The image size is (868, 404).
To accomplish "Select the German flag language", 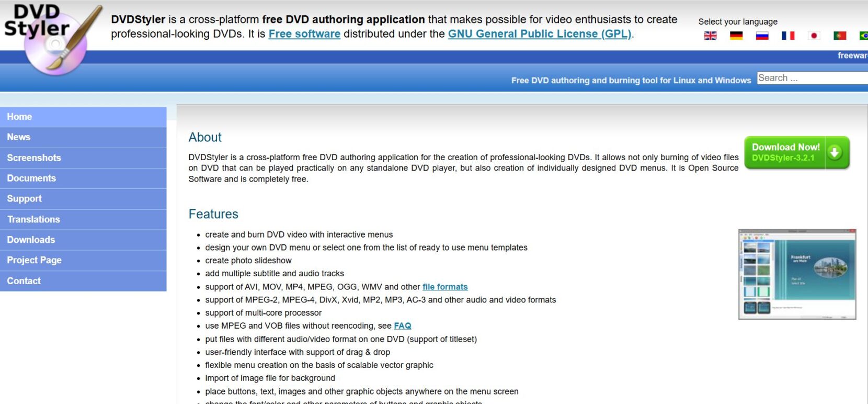I will [736, 36].
